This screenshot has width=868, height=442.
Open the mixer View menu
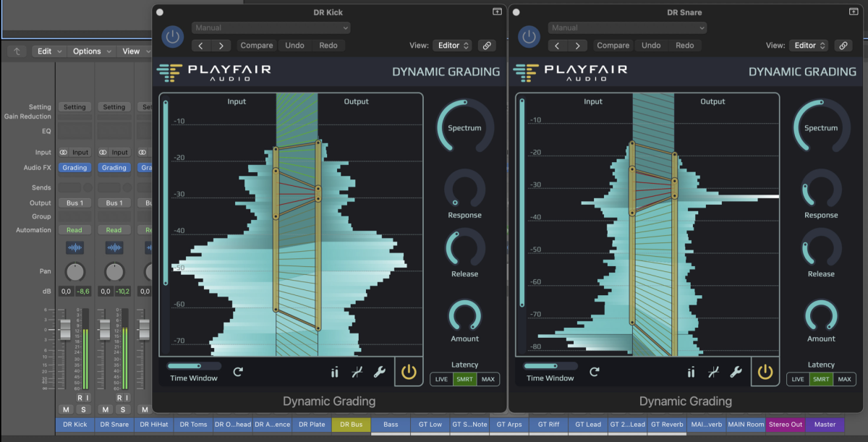[135, 51]
